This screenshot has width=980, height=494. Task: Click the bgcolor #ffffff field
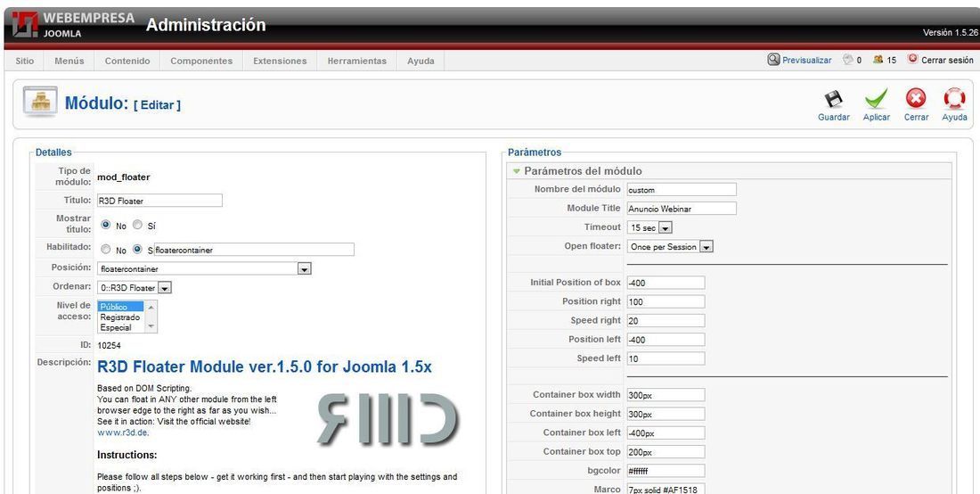(666, 470)
